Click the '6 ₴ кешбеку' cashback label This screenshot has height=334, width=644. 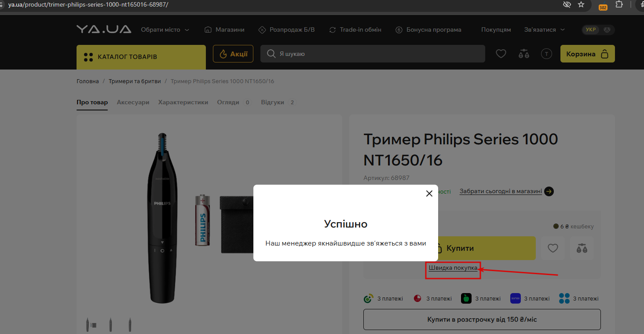[574, 227]
